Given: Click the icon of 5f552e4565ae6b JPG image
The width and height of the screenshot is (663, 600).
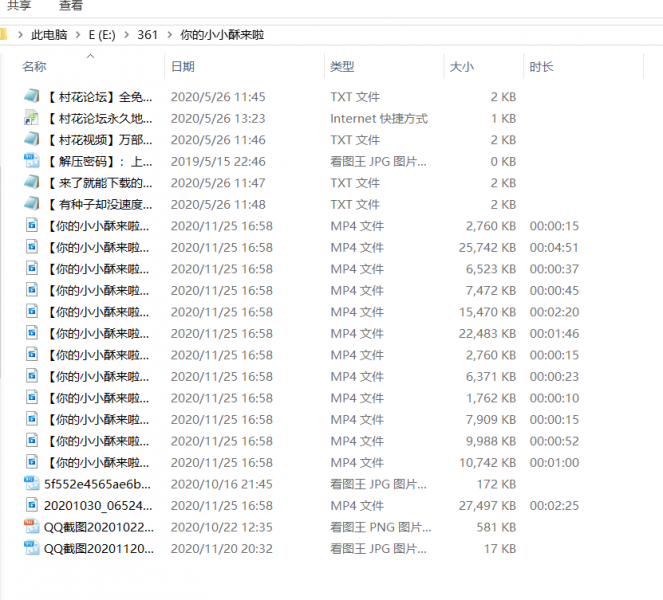Looking at the screenshot, I should 31,484.
